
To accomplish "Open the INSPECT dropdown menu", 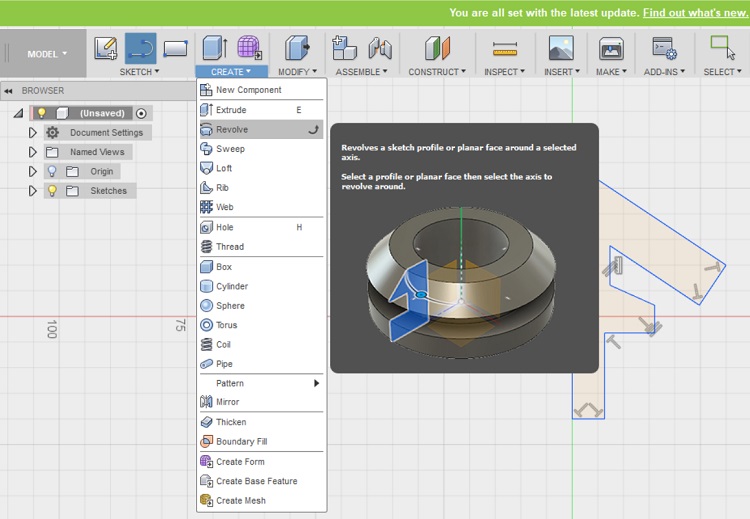I will tap(504, 72).
